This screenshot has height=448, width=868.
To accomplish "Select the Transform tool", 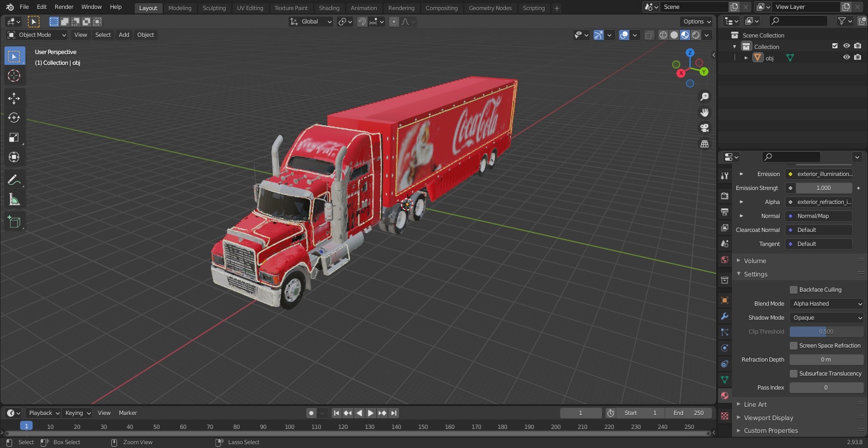I will [14, 157].
